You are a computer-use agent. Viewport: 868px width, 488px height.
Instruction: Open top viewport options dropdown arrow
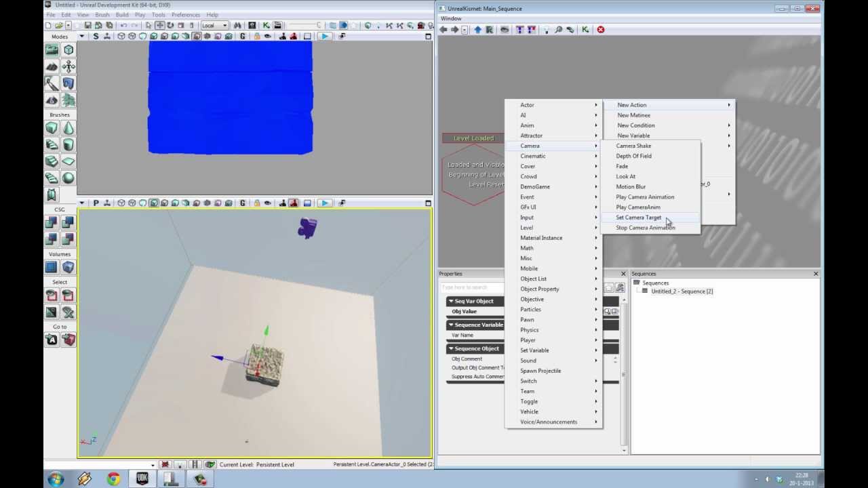coord(82,36)
